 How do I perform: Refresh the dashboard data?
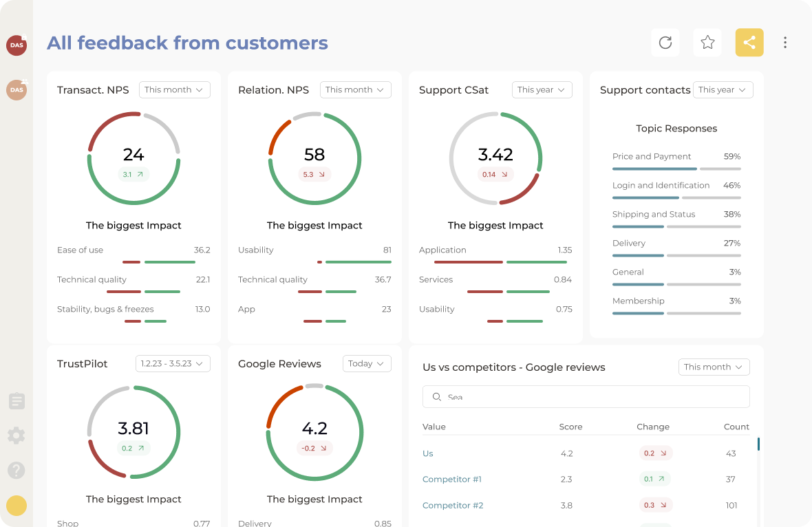(665, 42)
